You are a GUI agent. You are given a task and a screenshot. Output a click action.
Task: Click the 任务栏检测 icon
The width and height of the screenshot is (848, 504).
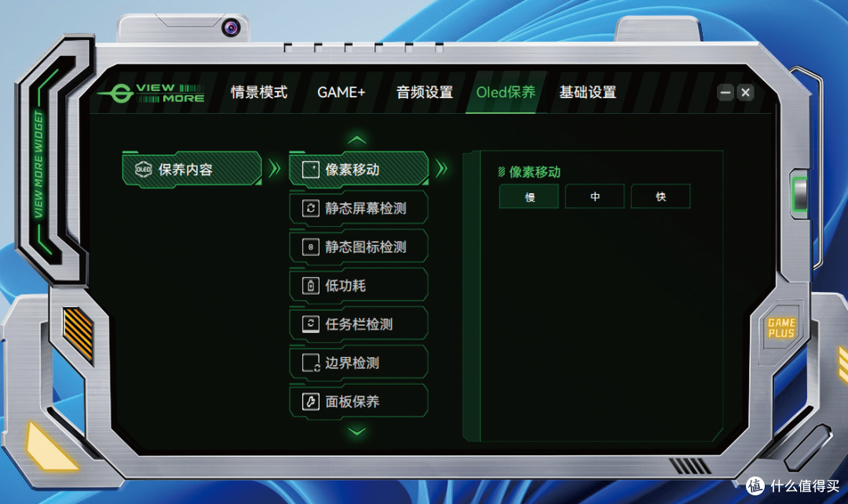coord(310,324)
